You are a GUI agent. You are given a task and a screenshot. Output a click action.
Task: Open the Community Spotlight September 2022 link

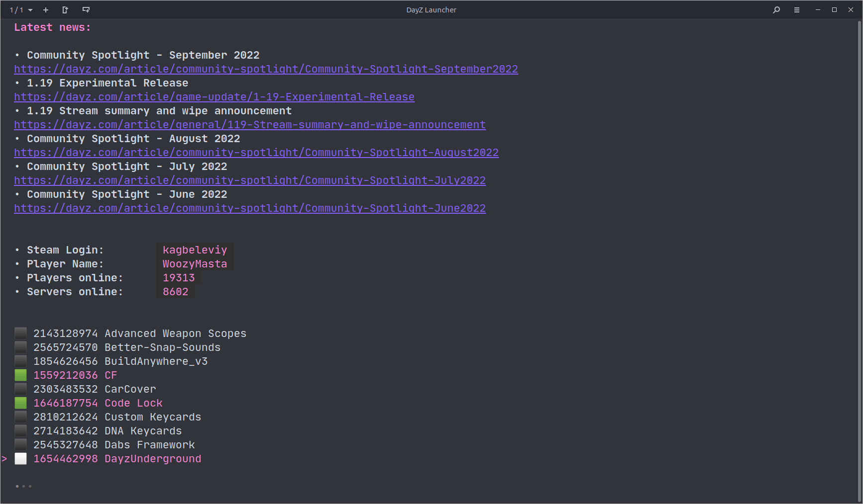[266, 69]
